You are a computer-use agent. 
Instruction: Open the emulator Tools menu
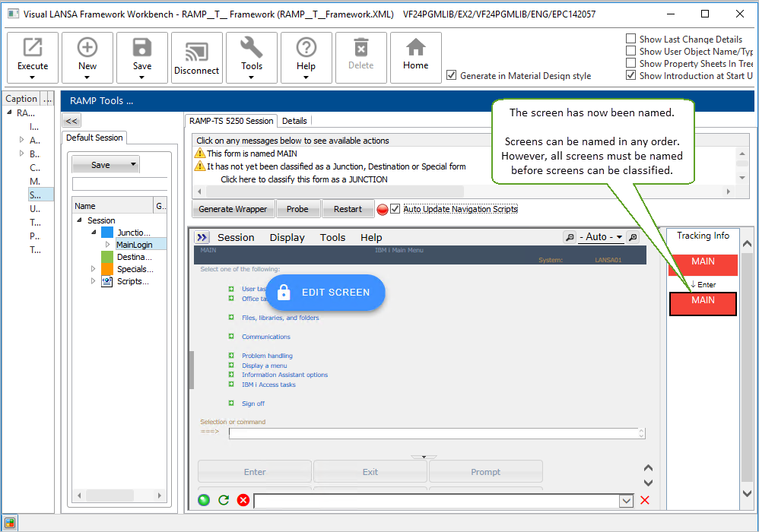point(332,237)
